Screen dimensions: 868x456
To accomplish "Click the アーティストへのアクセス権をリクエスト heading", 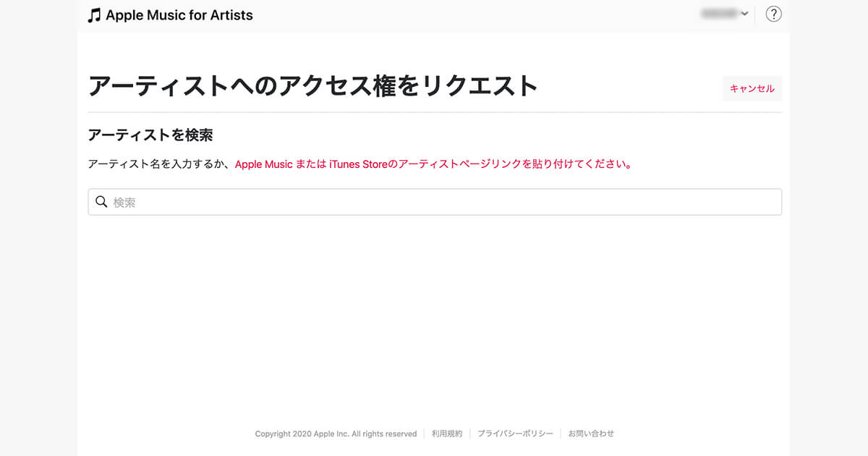I will click(x=313, y=85).
